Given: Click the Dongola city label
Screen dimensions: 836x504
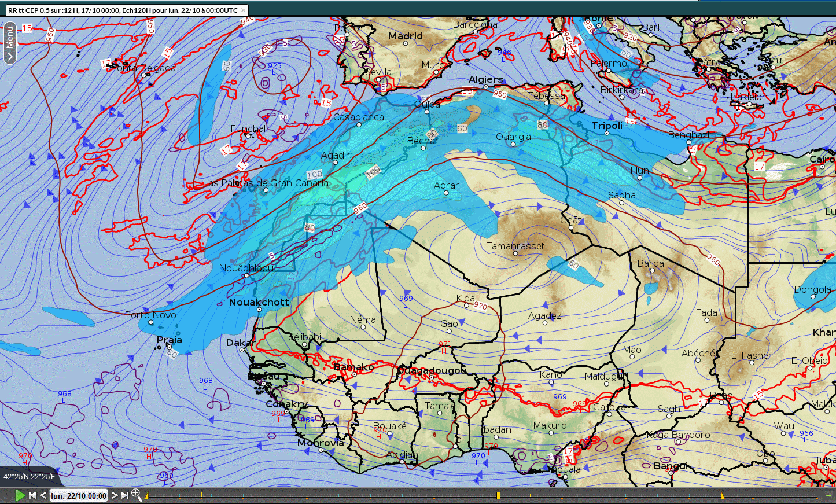Looking at the screenshot, I should [812, 289].
